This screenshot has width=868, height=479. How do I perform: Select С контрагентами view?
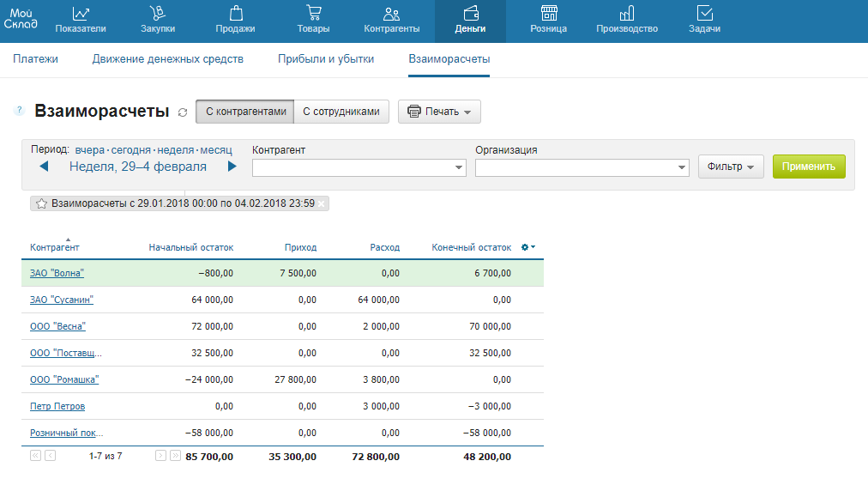pos(244,112)
